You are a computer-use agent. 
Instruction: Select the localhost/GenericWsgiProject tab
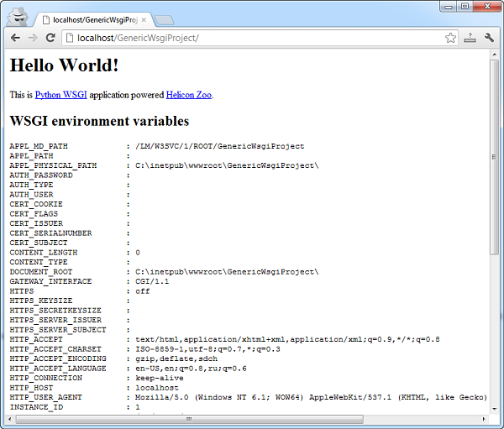92,18
